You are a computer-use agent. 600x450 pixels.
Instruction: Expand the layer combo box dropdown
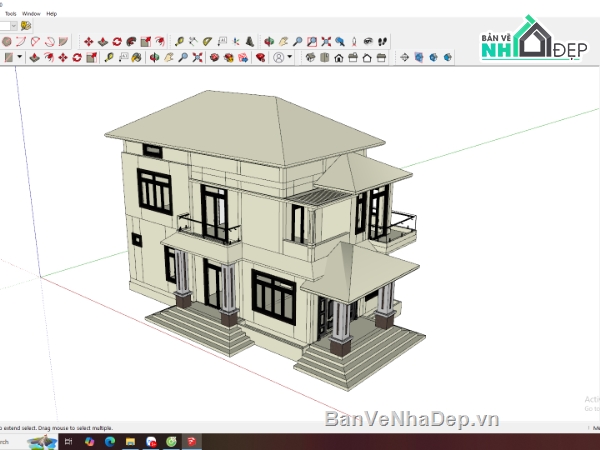tap(14, 26)
